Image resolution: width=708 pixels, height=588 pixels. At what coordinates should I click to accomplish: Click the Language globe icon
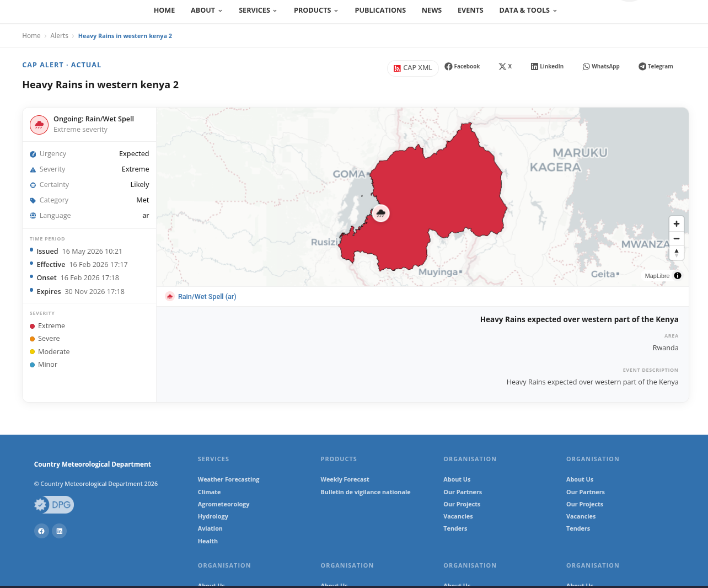coord(33,216)
